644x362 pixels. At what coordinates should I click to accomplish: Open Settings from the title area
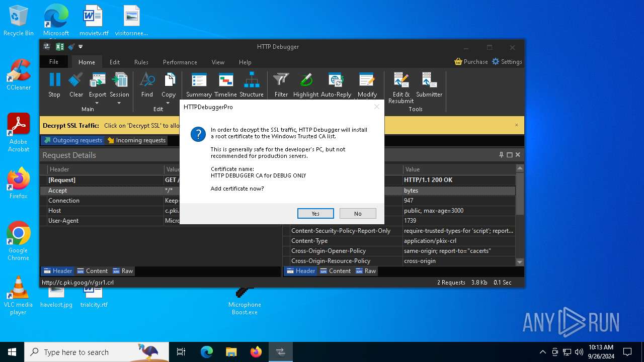tap(507, 61)
